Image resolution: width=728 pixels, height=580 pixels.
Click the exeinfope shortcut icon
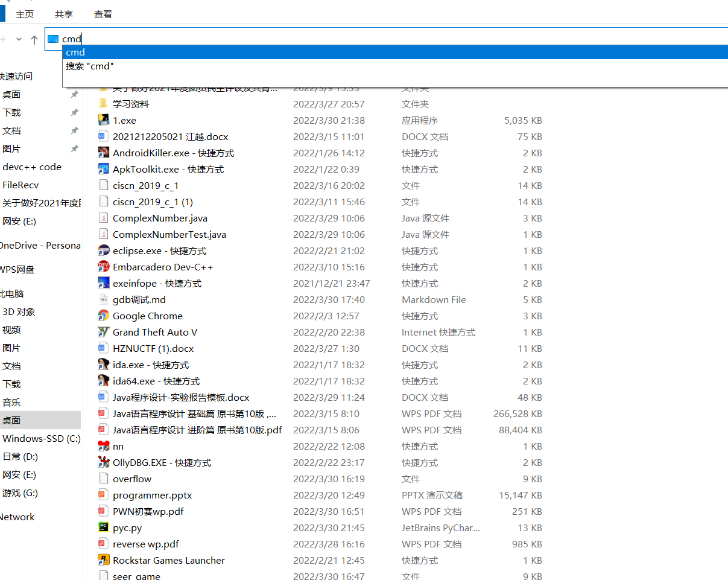pyautogui.click(x=103, y=283)
